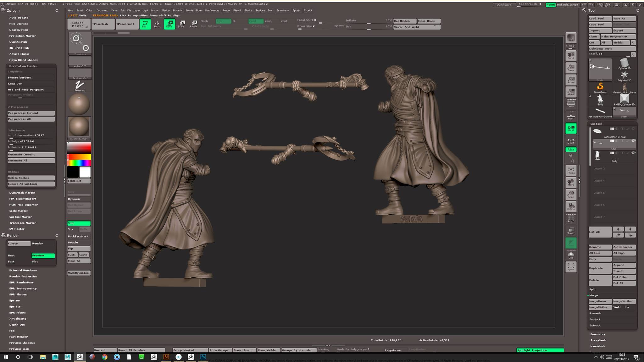
Task: Select the Staff tool thumbnail
Action: [600, 70]
